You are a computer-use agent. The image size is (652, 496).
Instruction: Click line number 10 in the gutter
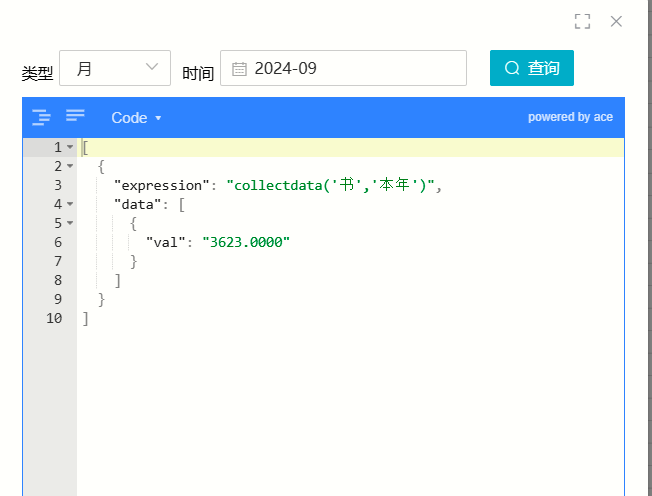coord(54,318)
